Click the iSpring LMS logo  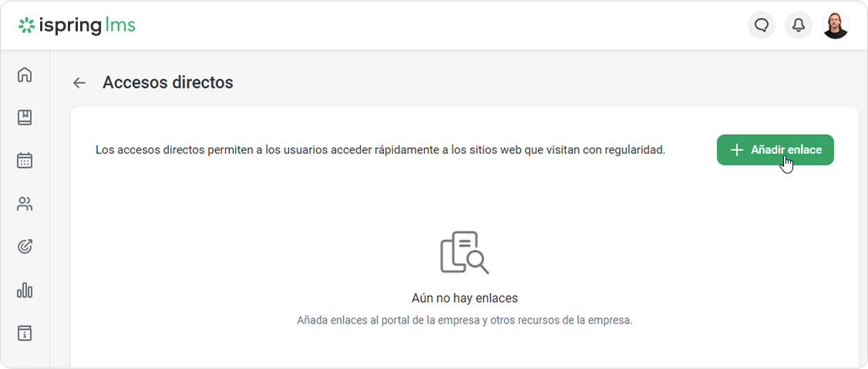pyautogui.click(x=77, y=25)
